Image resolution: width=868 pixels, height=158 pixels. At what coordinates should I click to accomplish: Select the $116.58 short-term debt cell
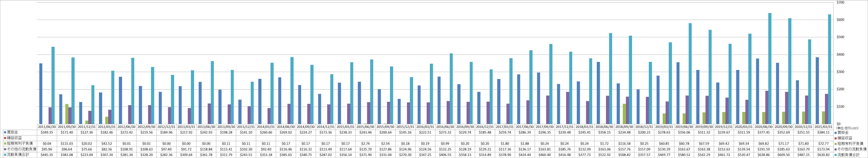pyautogui.click(x=624, y=144)
